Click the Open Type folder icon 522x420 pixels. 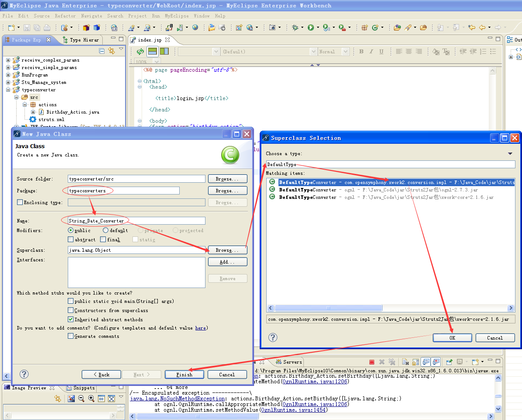pyautogui.click(x=397, y=28)
